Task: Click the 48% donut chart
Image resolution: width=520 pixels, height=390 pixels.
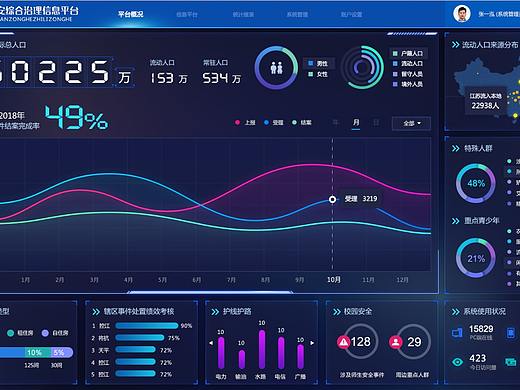Action: tap(476, 183)
